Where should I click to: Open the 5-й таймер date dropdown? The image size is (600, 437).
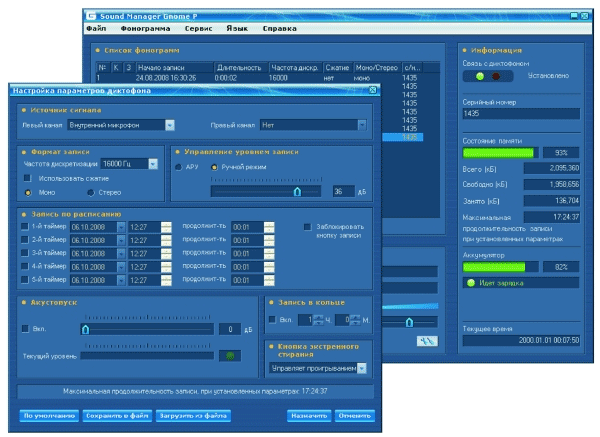(121, 280)
